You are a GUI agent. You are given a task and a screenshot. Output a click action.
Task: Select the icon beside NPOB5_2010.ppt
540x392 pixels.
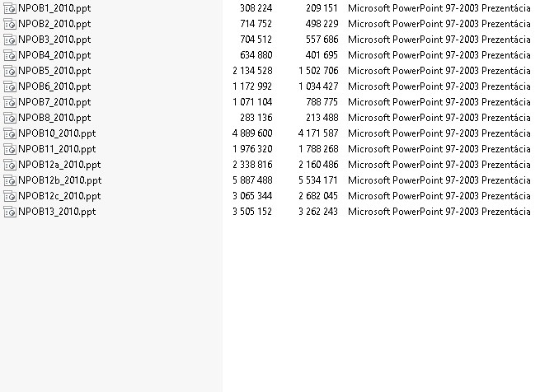click(x=10, y=72)
